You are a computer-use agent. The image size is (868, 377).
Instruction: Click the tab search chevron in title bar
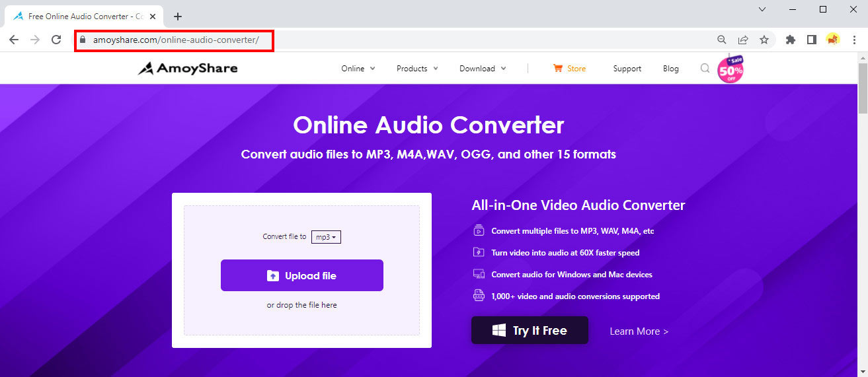pyautogui.click(x=762, y=9)
